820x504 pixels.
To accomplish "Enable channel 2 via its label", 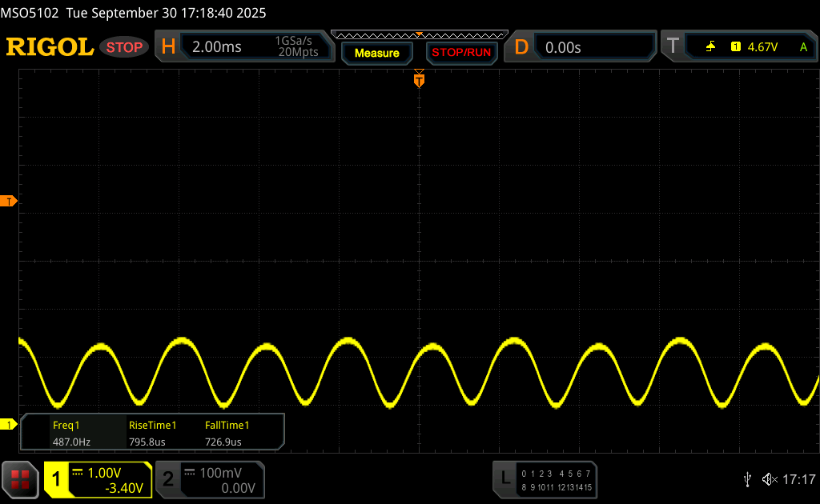I will pyautogui.click(x=168, y=479).
